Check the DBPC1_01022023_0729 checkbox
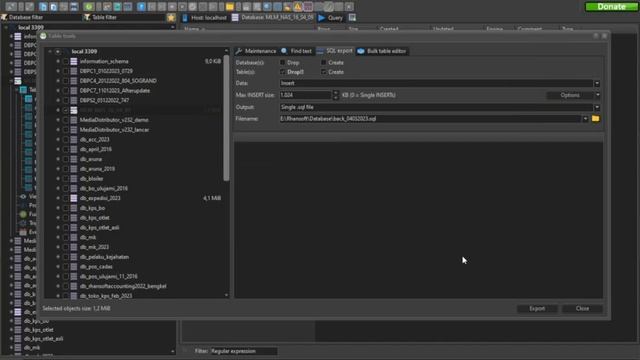This screenshot has height=360, width=640. pos(66,71)
